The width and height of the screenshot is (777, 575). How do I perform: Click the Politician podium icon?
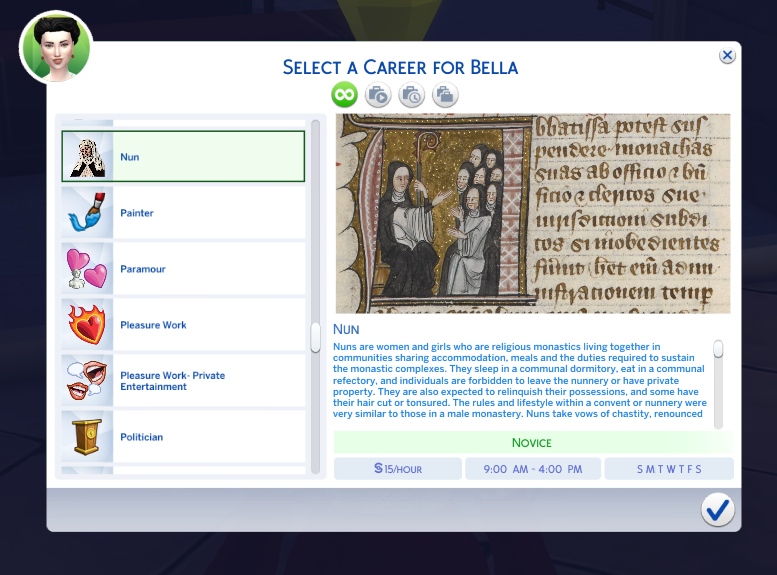pyautogui.click(x=87, y=437)
